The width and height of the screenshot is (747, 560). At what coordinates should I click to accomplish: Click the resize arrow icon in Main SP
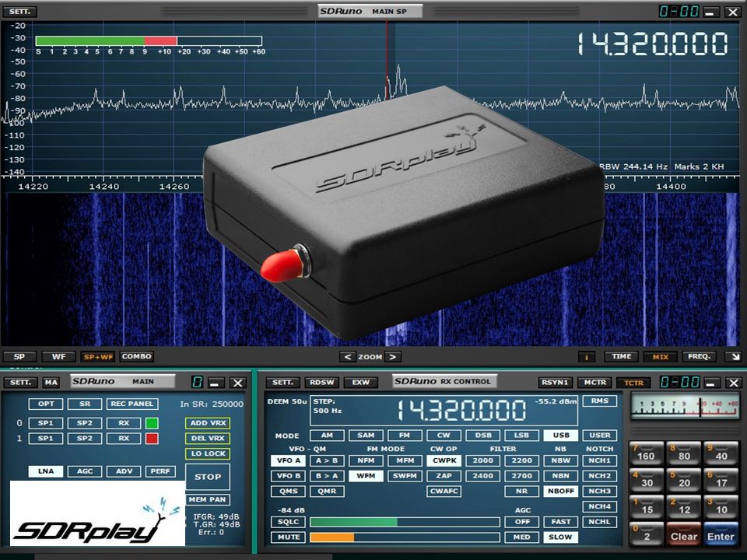tap(734, 357)
